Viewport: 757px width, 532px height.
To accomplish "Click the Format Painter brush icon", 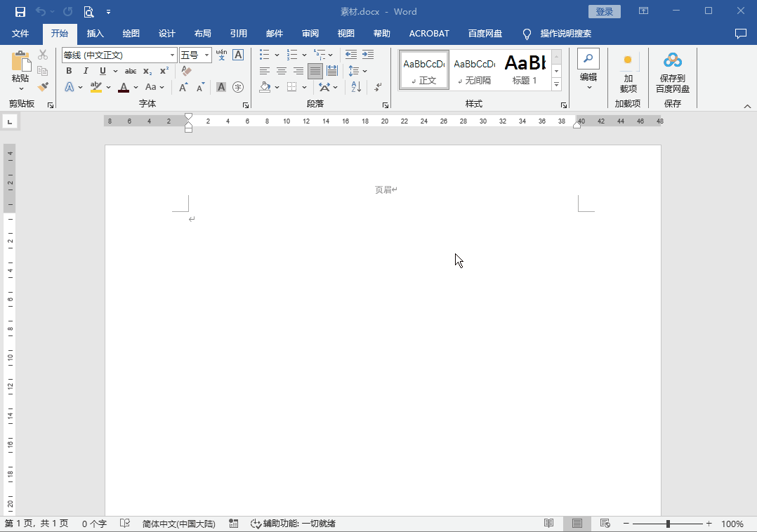I will [43, 87].
